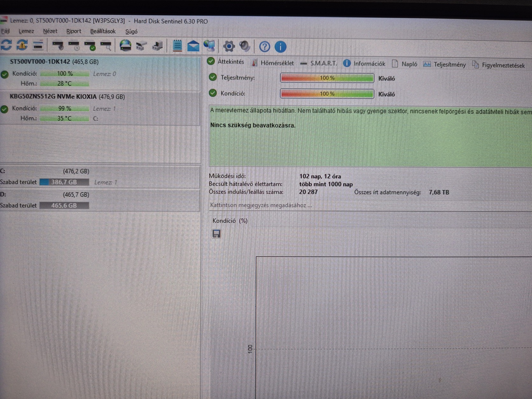Image resolution: width=532 pixels, height=399 pixels.
Task: Open the Súgó menu
Action: [131, 31]
